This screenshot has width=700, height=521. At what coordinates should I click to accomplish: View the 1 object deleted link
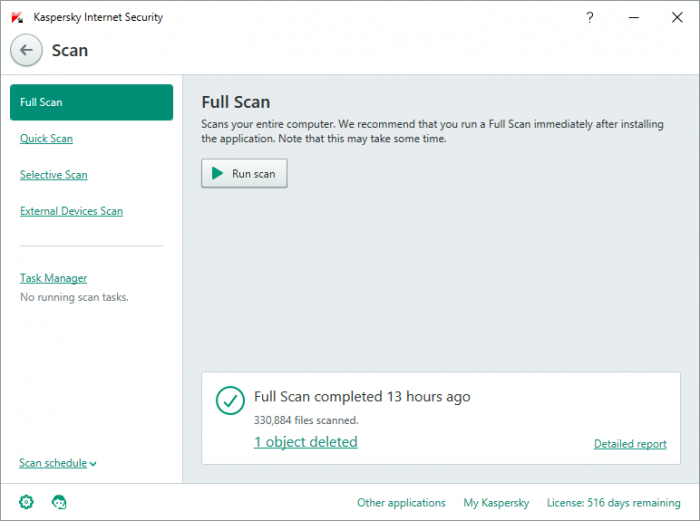[x=305, y=442]
